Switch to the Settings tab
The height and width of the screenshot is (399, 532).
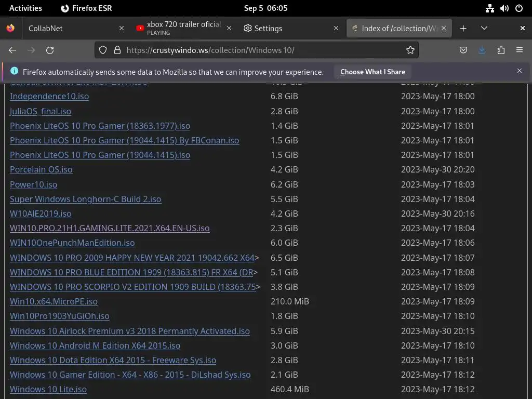(292, 28)
